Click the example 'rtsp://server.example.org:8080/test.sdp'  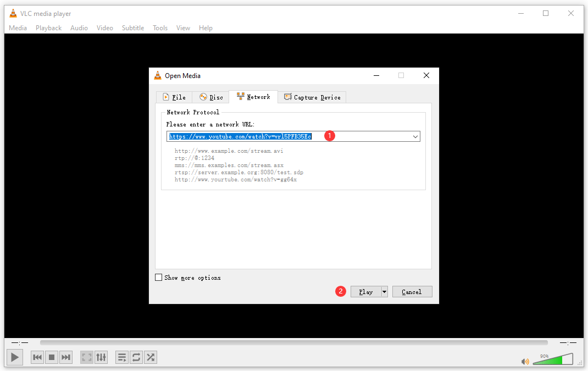point(239,172)
